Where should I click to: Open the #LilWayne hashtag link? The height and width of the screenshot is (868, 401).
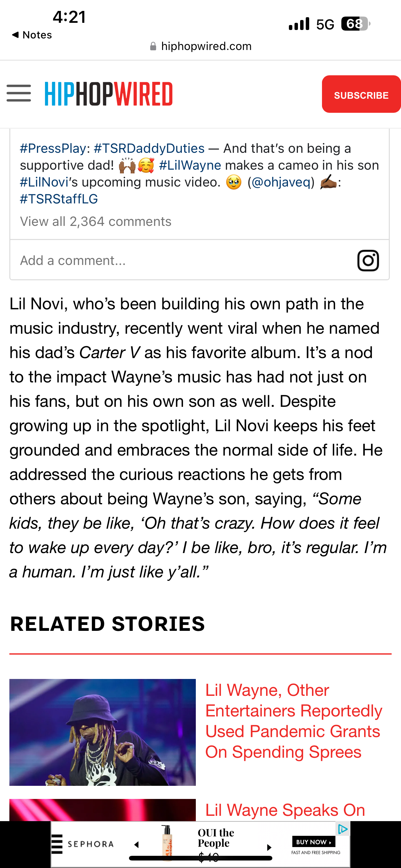point(190,165)
